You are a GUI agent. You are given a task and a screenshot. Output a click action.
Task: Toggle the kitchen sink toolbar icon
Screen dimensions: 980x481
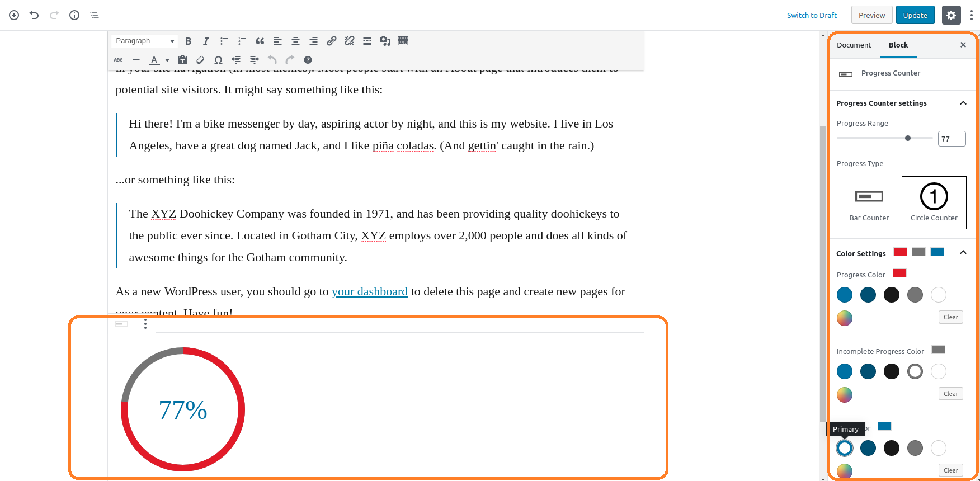[x=403, y=41]
